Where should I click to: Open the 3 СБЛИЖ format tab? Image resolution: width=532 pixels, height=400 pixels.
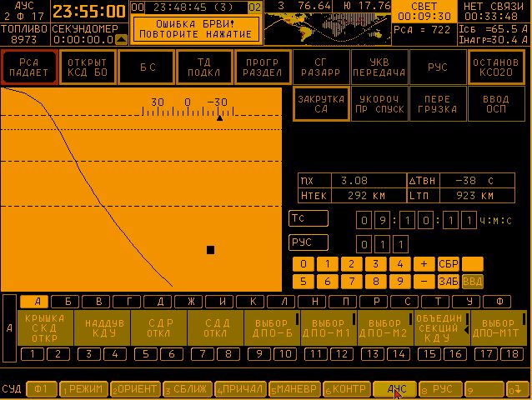tap(188, 389)
